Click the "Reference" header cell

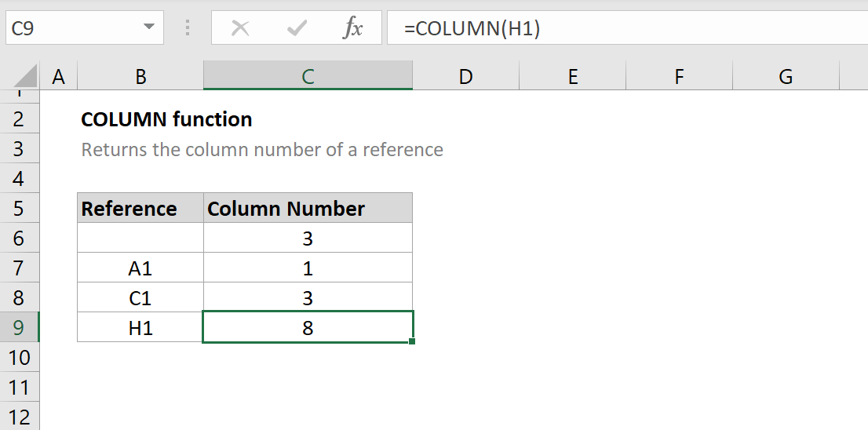click(x=140, y=208)
